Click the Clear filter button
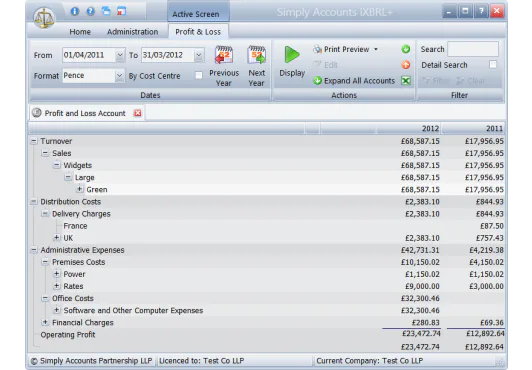The width and height of the screenshot is (532, 370). [471, 81]
